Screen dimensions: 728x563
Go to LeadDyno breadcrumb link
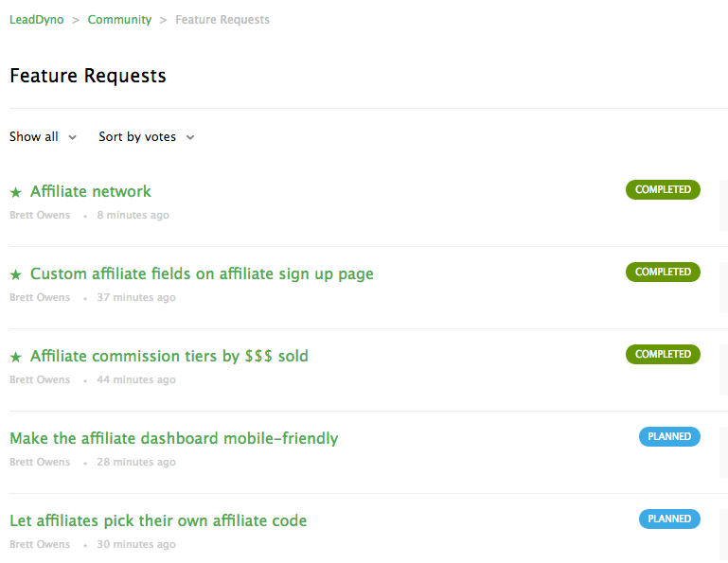click(x=37, y=20)
